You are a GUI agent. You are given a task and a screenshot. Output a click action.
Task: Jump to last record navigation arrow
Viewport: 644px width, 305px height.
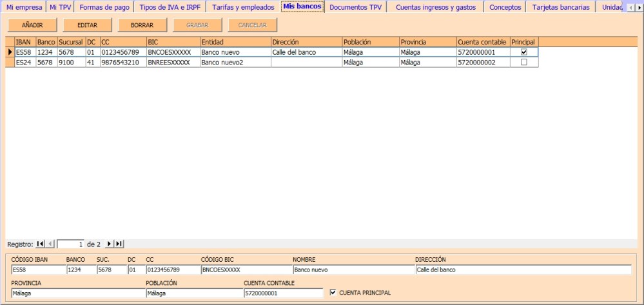coord(119,244)
